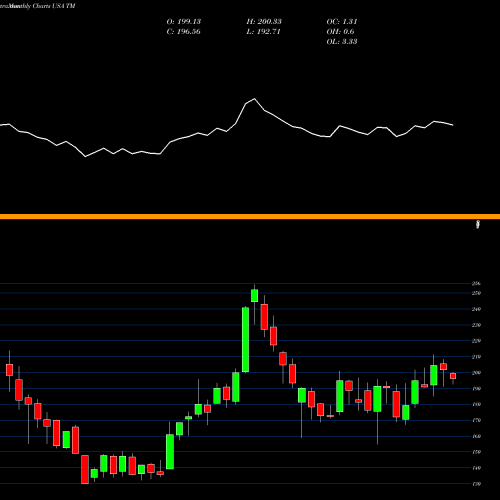500x500 pixels.
Task: Click the high price value H: 200.33
Action: coord(264,22)
